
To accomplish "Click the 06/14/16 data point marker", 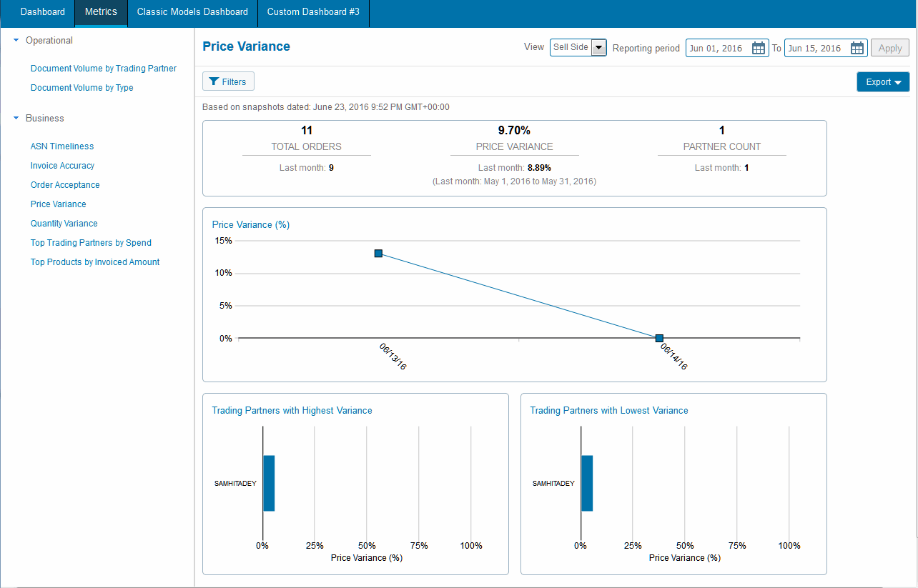I will (x=659, y=338).
